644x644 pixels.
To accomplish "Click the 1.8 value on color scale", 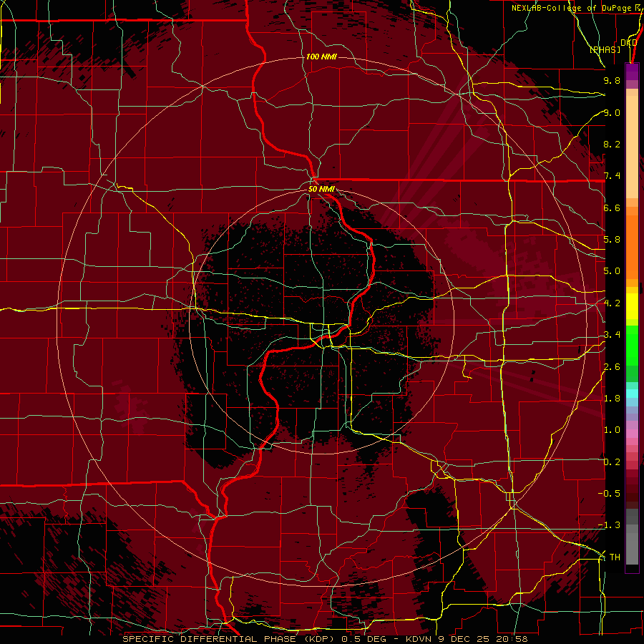I will 612,399.
